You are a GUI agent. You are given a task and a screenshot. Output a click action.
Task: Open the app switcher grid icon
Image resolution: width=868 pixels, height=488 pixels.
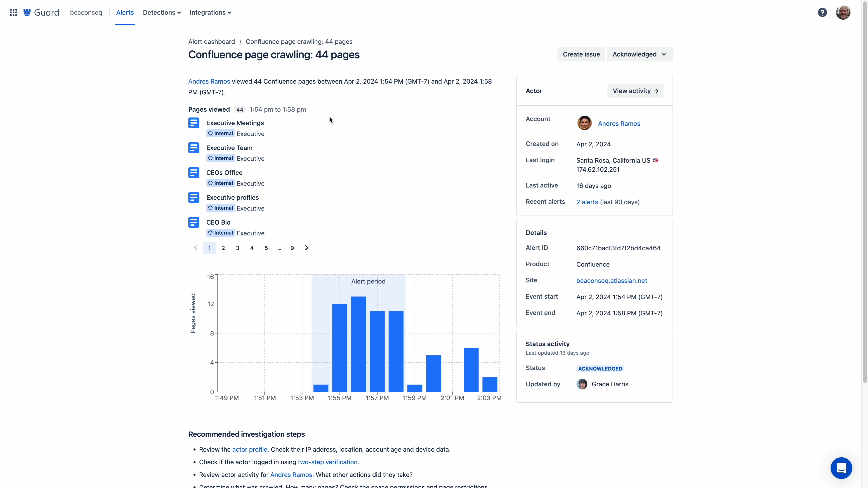click(x=14, y=12)
